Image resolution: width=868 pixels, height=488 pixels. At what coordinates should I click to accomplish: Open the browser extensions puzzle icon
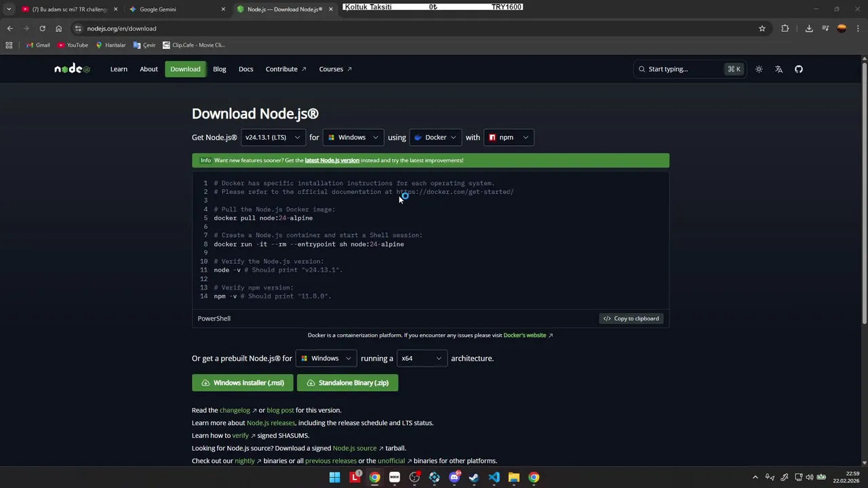point(785,28)
